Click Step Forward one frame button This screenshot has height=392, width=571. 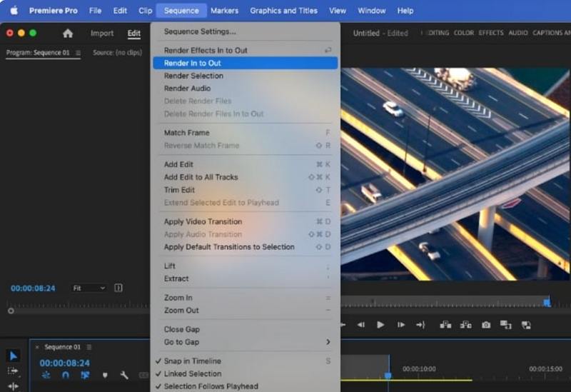[401, 325]
